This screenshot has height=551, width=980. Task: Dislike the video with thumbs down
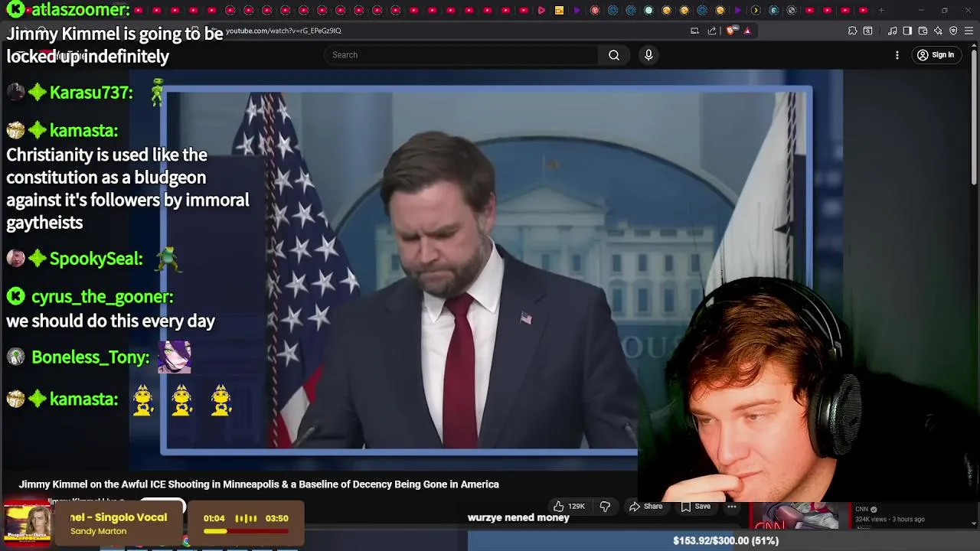[605, 507]
